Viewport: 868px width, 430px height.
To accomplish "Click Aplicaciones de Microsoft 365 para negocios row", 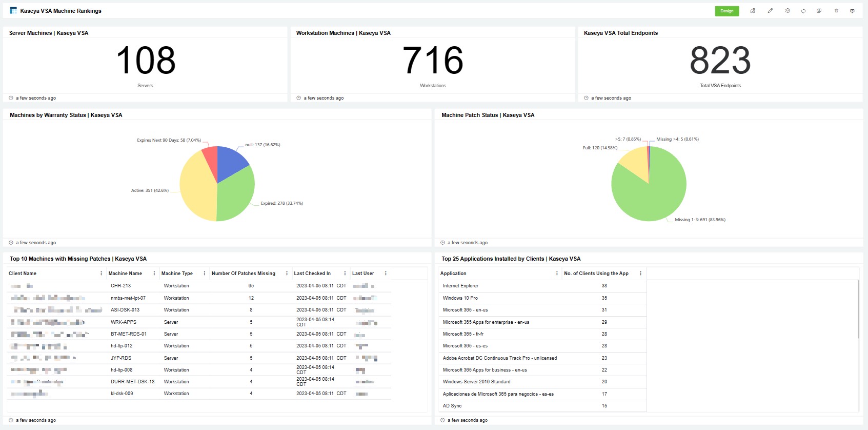I will pyautogui.click(x=542, y=394).
